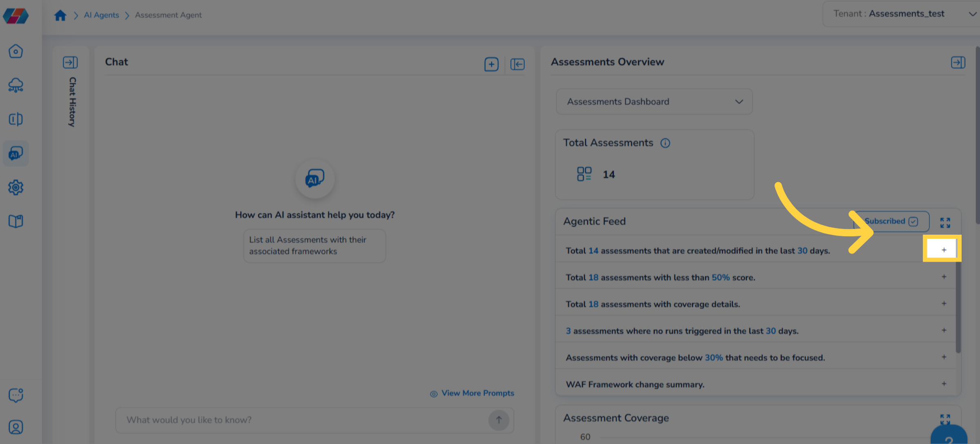Click Total Assessments info icon

pyautogui.click(x=665, y=143)
